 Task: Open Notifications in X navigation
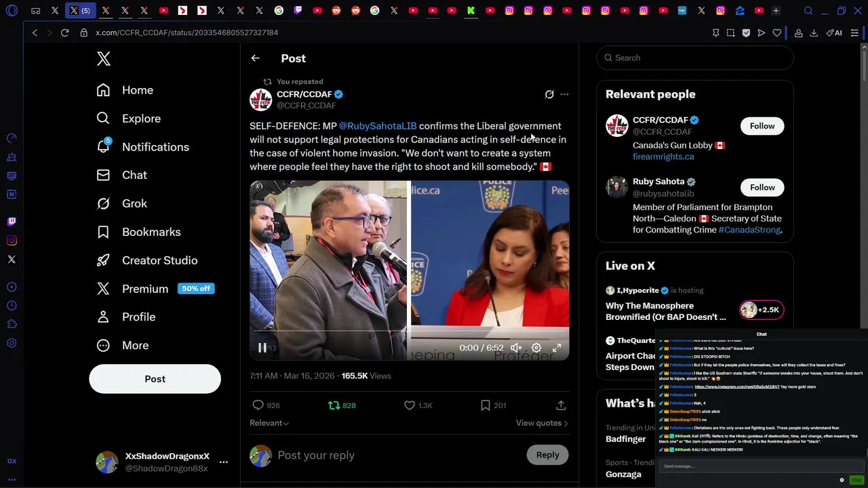(143, 147)
